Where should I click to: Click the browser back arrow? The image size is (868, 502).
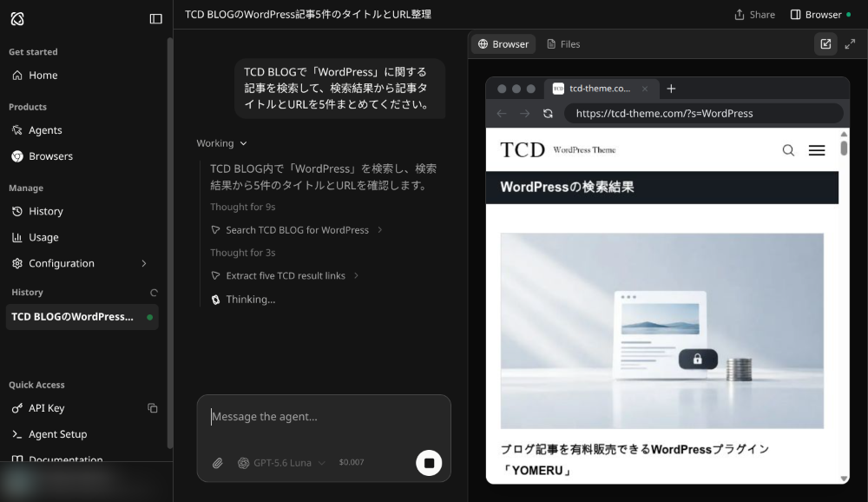coord(502,114)
